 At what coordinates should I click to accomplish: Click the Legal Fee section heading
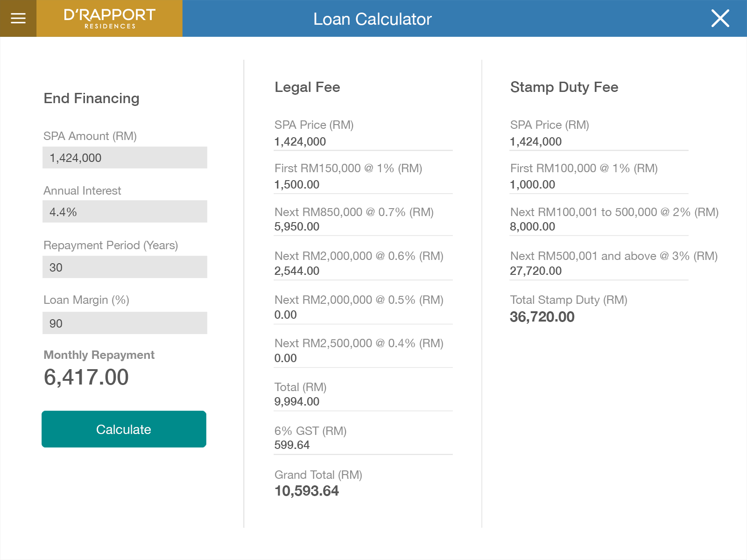(x=307, y=87)
